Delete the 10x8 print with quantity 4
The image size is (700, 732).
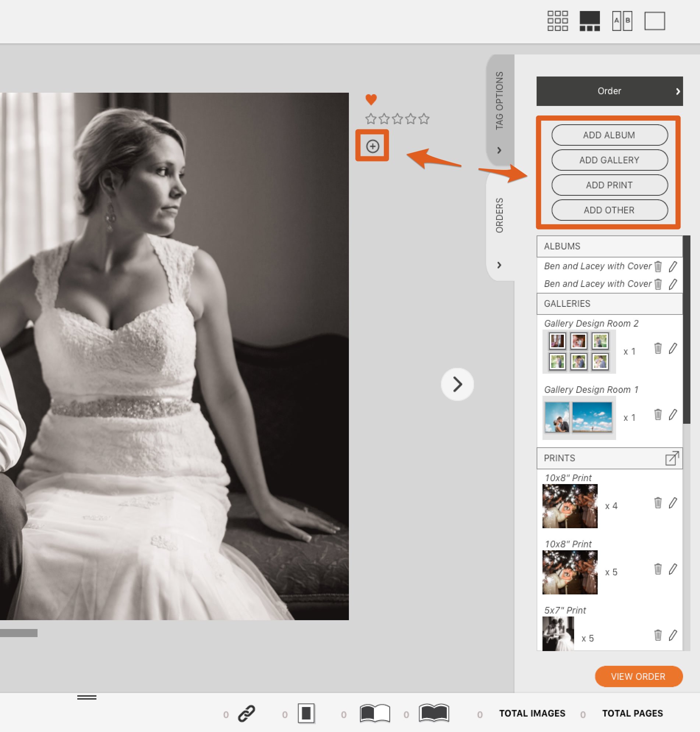click(x=658, y=503)
